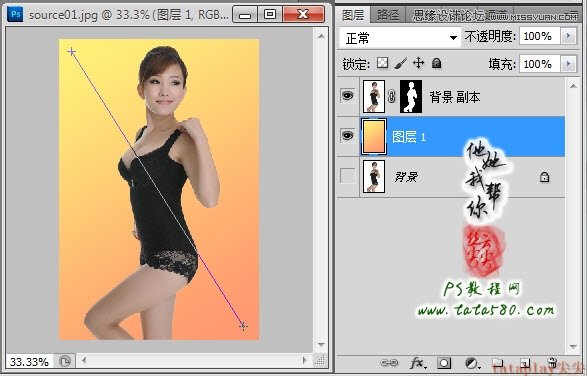587x376 pixels.
Task: Show the 背景 layer
Action: (347, 176)
